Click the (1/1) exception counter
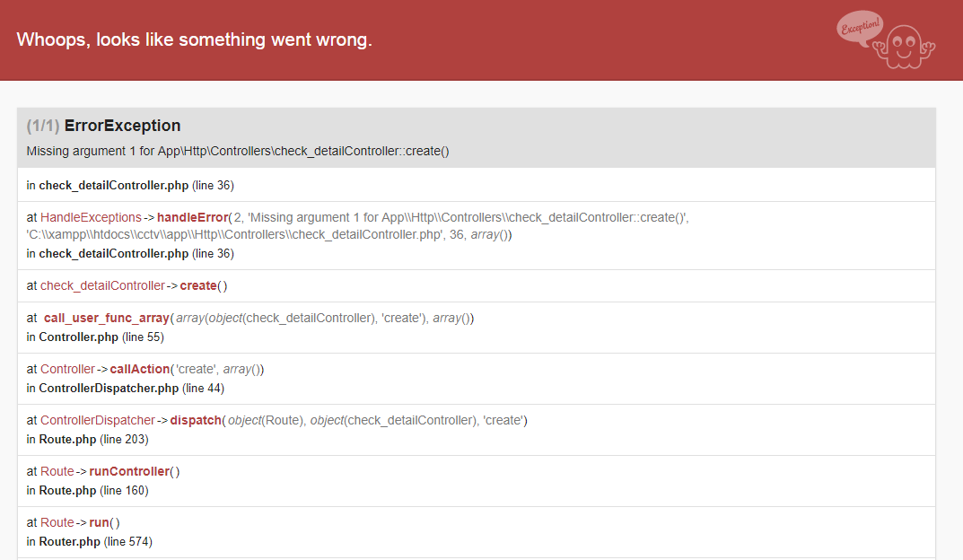963x560 pixels. tap(45, 126)
